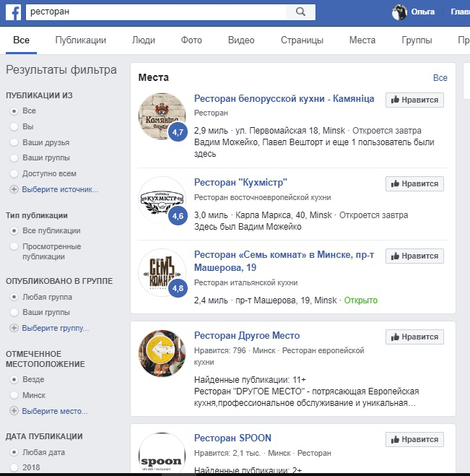This screenshot has width=470, height=476.
Task: Like Ресторан белорусской кухни - Камяніца
Action: click(414, 100)
